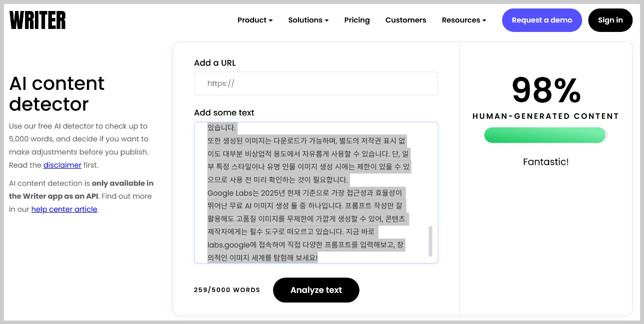Viewport: 644px width, 324px height.
Task: Click the 259/5000 WORDS counter
Action: click(x=227, y=290)
